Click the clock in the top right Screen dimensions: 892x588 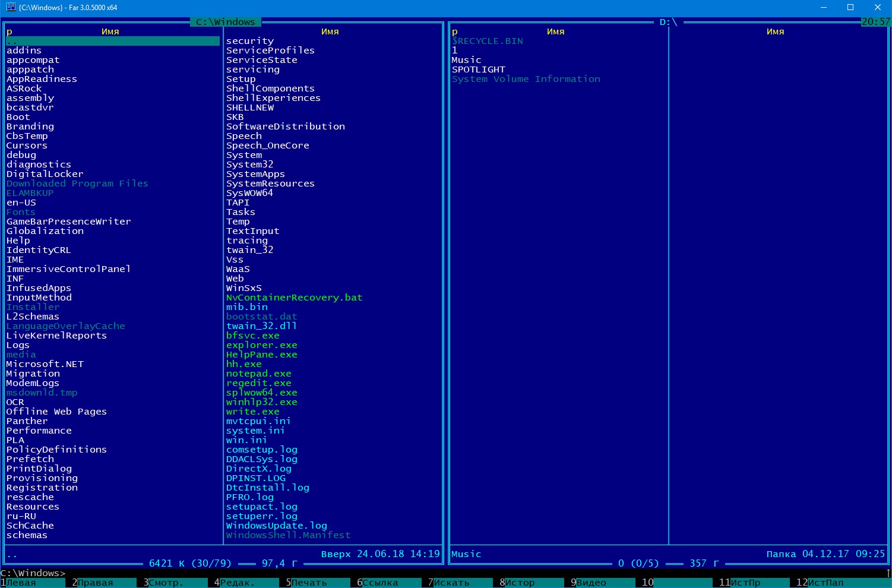coord(877,22)
